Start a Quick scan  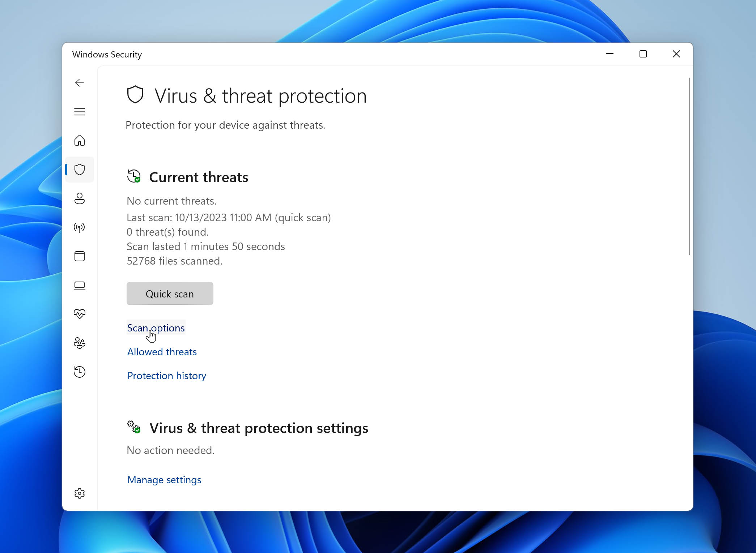tap(170, 293)
